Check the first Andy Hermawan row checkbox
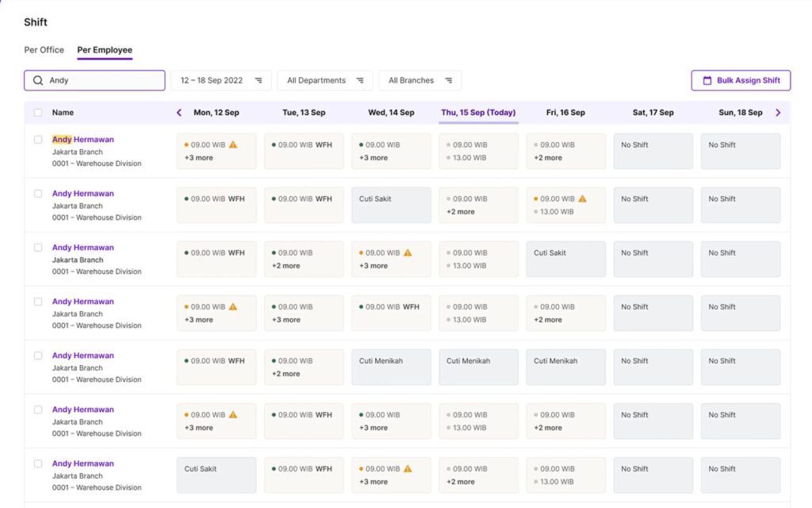The width and height of the screenshot is (812, 508). click(x=38, y=140)
